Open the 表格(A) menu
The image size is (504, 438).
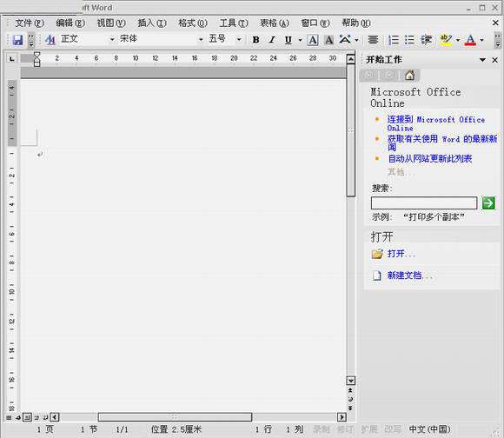pyautogui.click(x=275, y=23)
